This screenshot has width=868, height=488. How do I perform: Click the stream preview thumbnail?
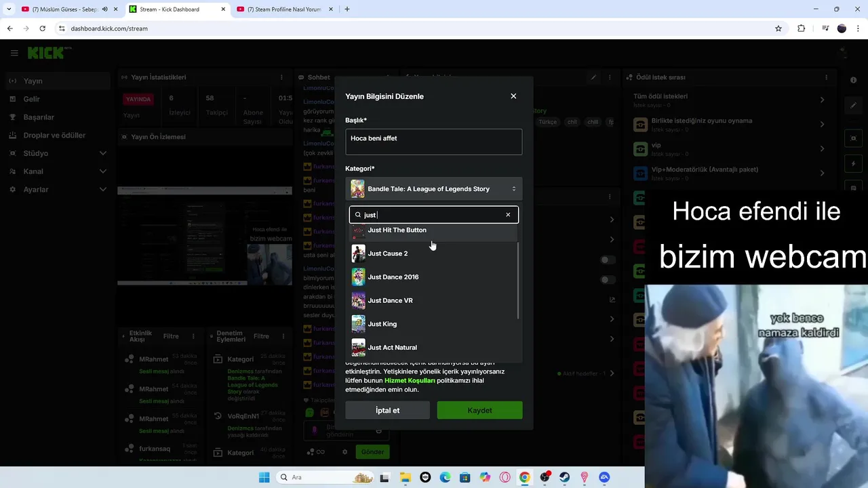click(205, 236)
